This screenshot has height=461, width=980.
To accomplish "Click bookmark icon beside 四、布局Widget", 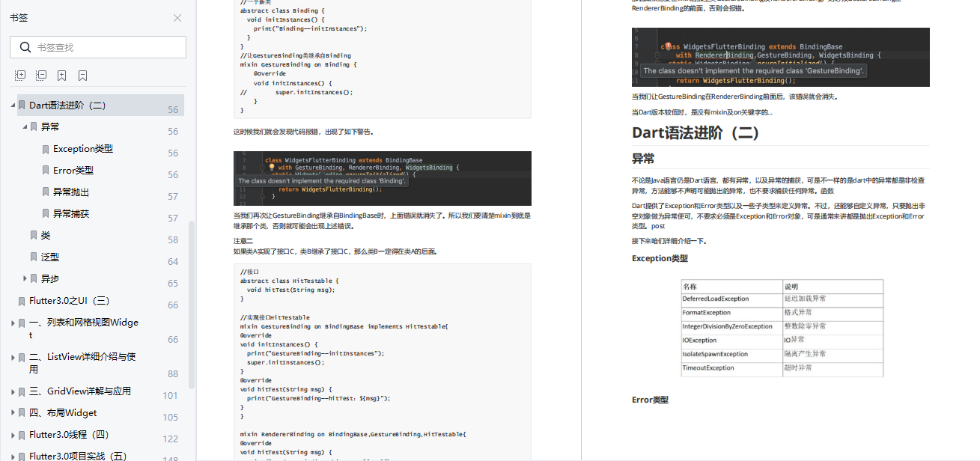I will pyautogui.click(x=22, y=413).
